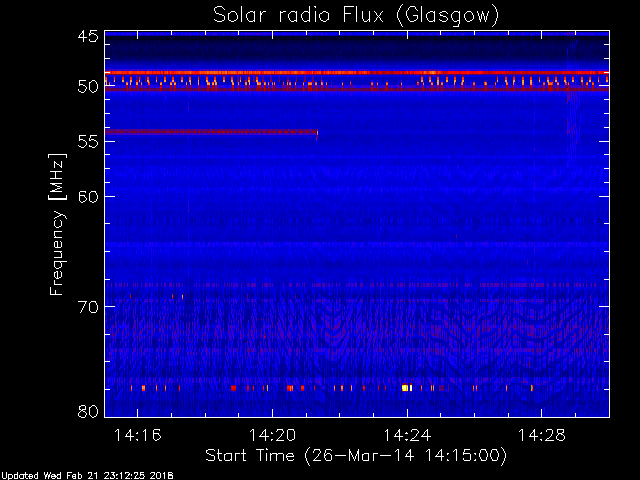Image resolution: width=640 pixels, height=480 pixels.
Task: Click the plot title 'Solar radio Flux (Glasgow)'
Action: click(x=356, y=16)
